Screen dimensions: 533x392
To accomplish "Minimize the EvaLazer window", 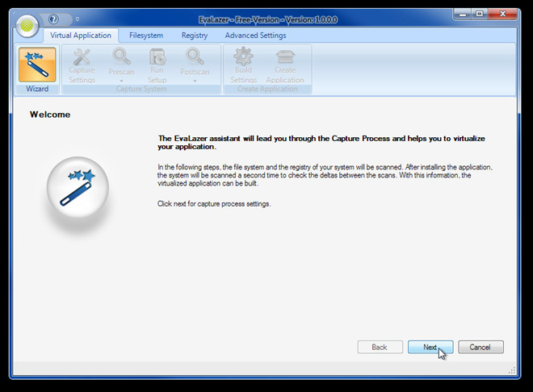I will (462, 14).
